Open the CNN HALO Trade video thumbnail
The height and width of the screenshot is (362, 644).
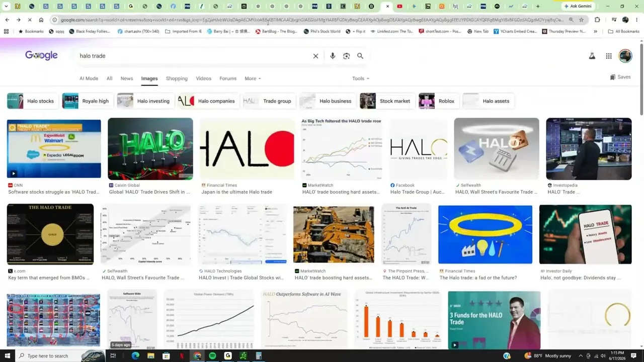(54, 149)
